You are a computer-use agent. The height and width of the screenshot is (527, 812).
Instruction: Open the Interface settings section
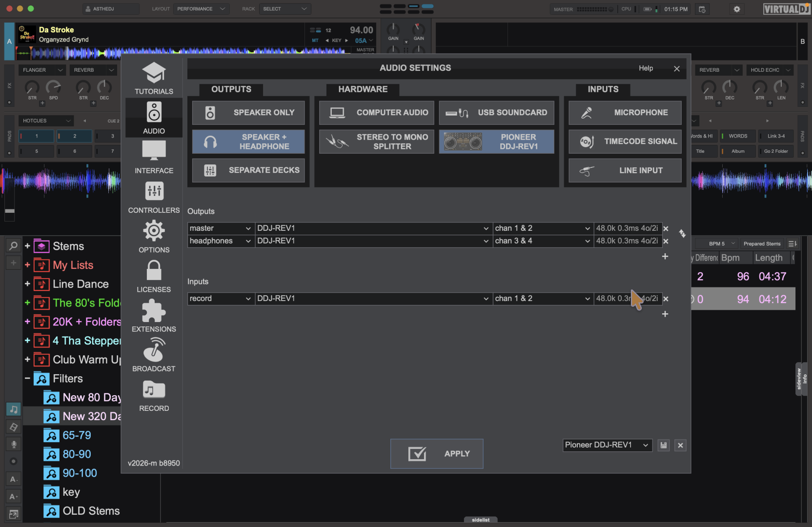coord(154,157)
